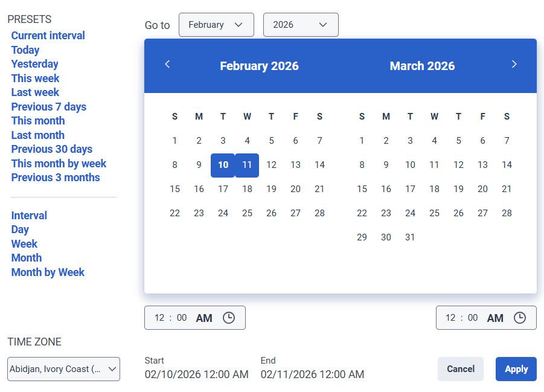This screenshot has width=544, height=392.
Task: Select the Today preset
Action: (x=24, y=50)
